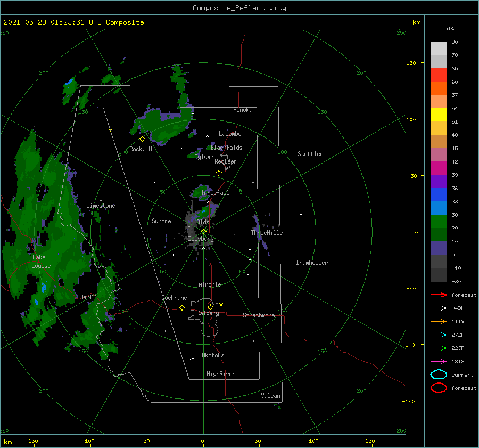This screenshot has height=448, width=479.
Task: Click the Cochrane label
Action: (174, 298)
